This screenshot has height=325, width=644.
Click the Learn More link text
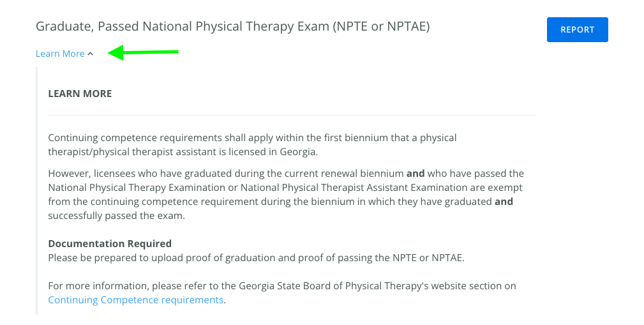click(60, 54)
